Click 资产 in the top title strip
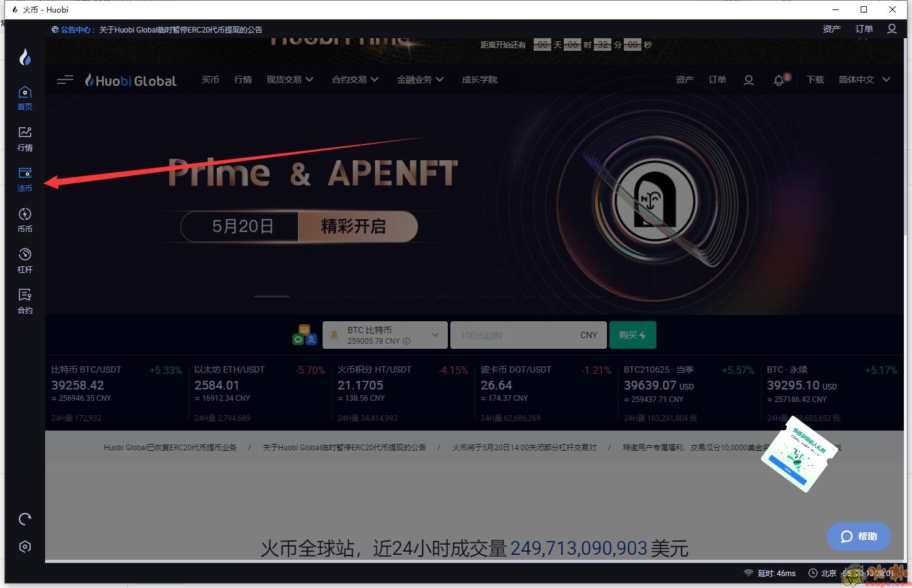 (832, 29)
